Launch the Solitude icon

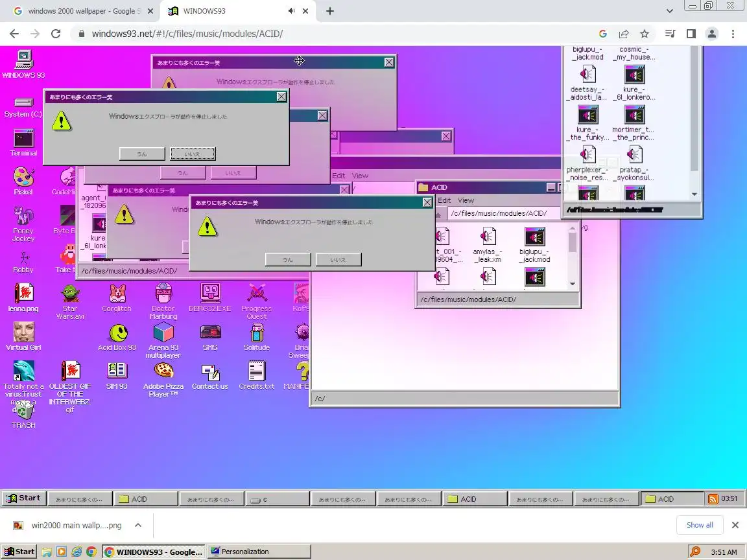pos(257,337)
